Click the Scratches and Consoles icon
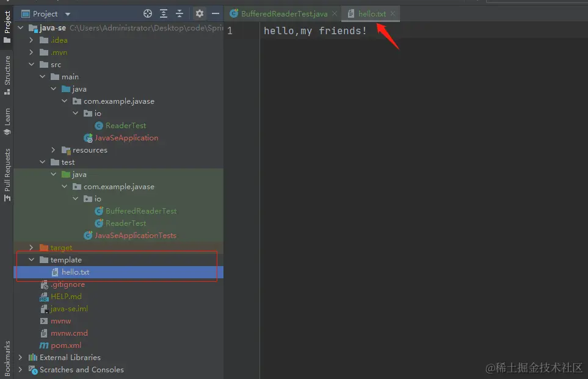The height and width of the screenshot is (379, 588). coord(33,370)
